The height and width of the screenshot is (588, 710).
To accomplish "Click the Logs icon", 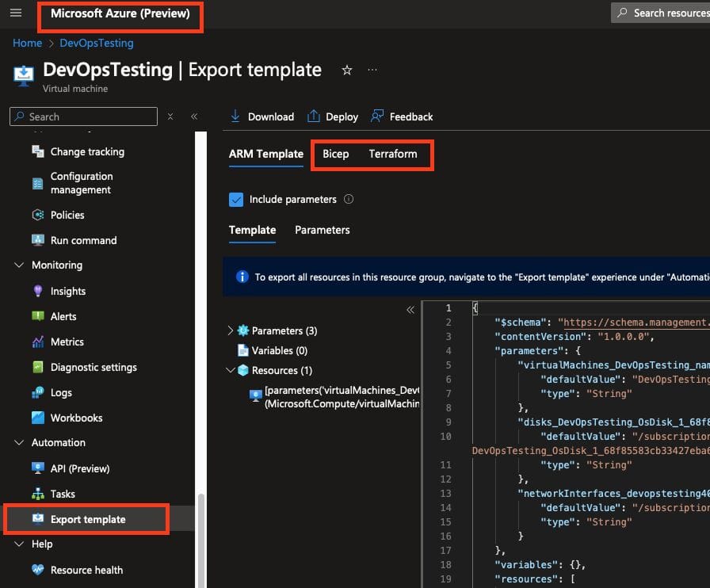I will tap(38, 392).
